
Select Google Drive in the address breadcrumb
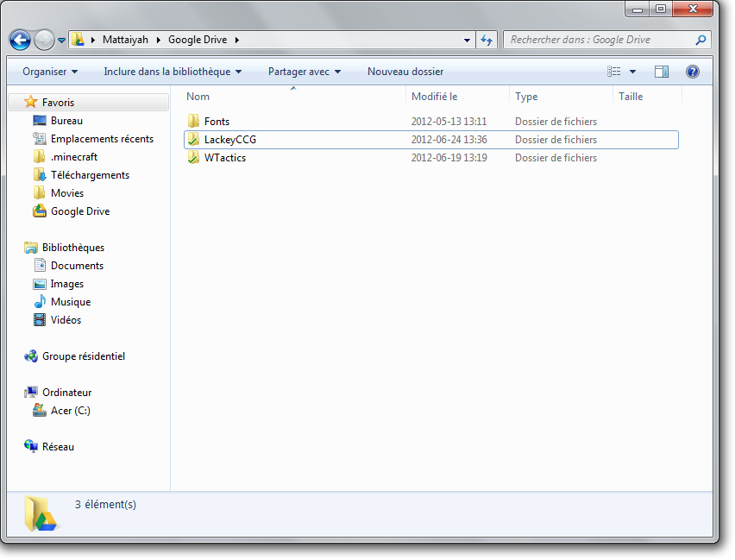pos(198,40)
